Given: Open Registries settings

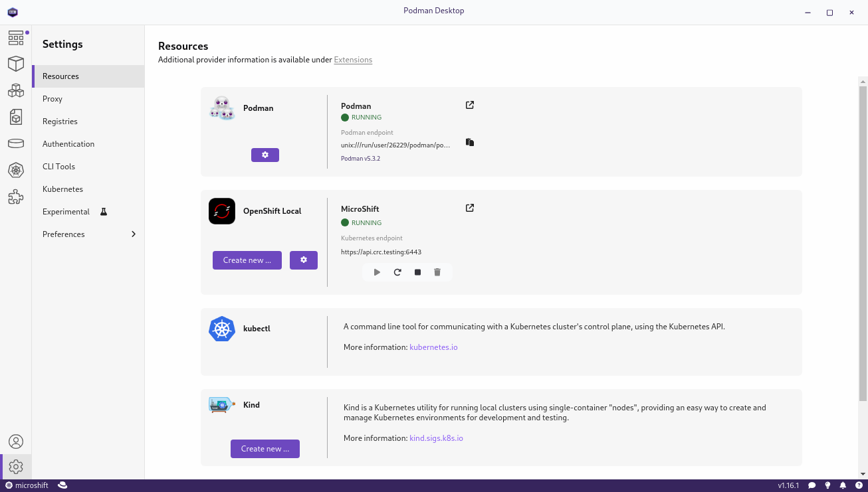Looking at the screenshot, I should pos(88,122).
